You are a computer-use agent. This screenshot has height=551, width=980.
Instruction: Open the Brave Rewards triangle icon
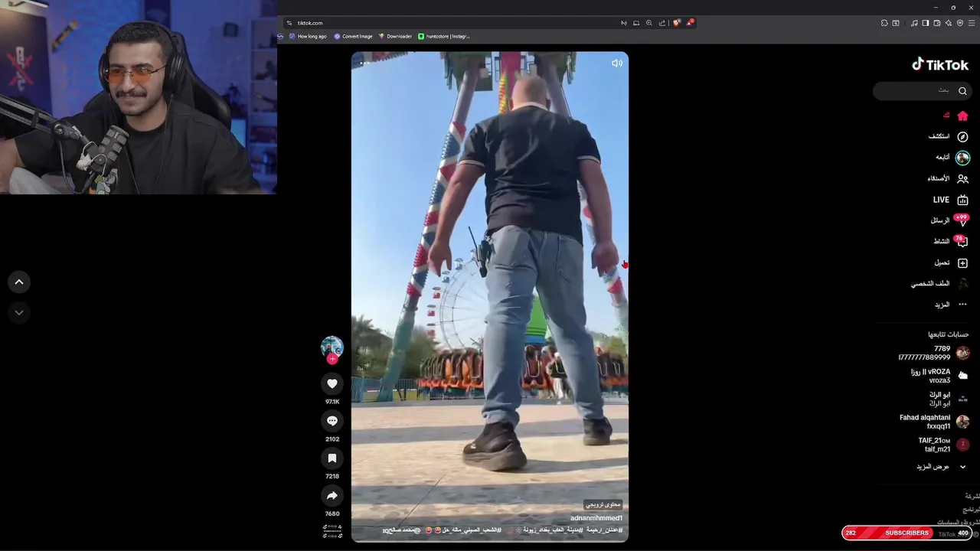(690, 23)
